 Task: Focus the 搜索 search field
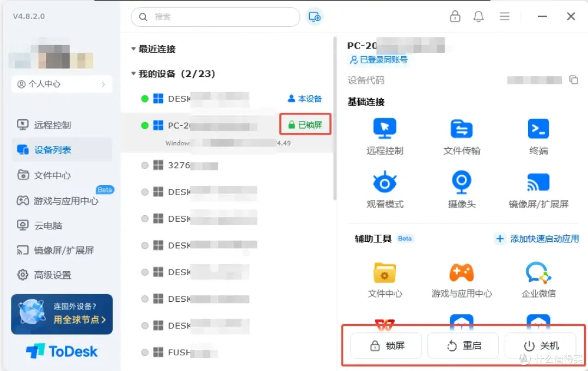point(215,17)
